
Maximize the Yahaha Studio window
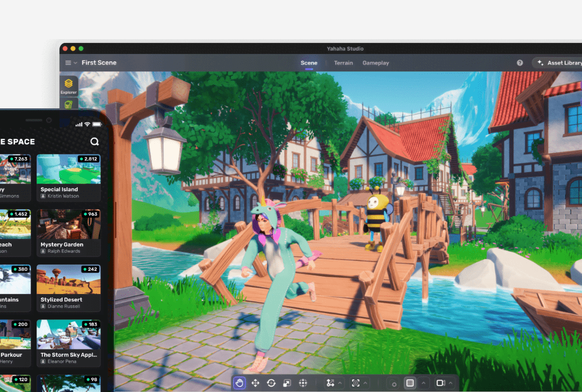tap(81, 48)
